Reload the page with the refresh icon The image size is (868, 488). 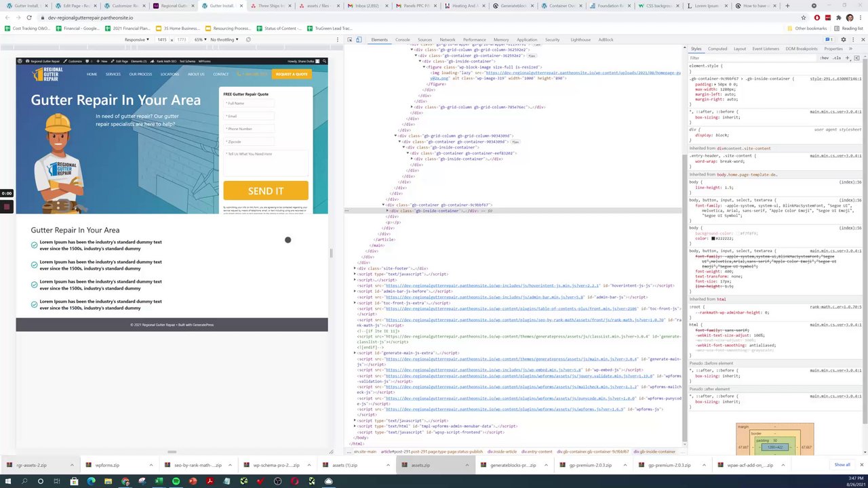(29, 18)
